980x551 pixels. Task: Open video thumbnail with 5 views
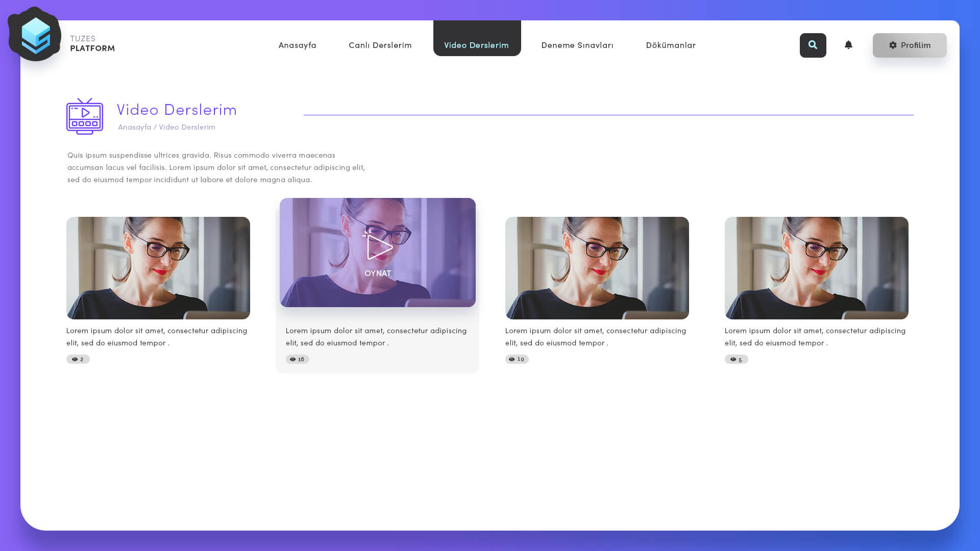pos(817,268)
